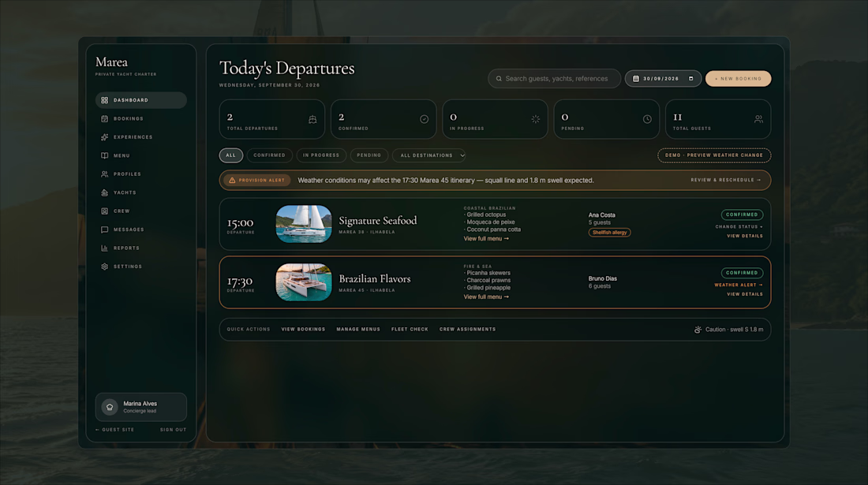The image size is (868, 485).
Task: Click the Brazilian Flavors yacht thumbnail
Action: [x=304, y=282]
